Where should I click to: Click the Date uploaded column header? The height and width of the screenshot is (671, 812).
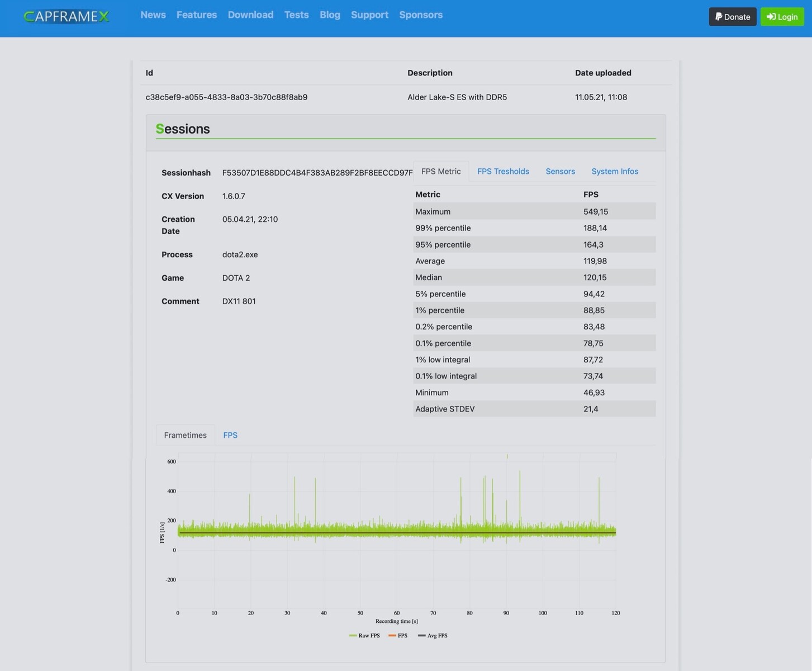click(x=603, y=73)
